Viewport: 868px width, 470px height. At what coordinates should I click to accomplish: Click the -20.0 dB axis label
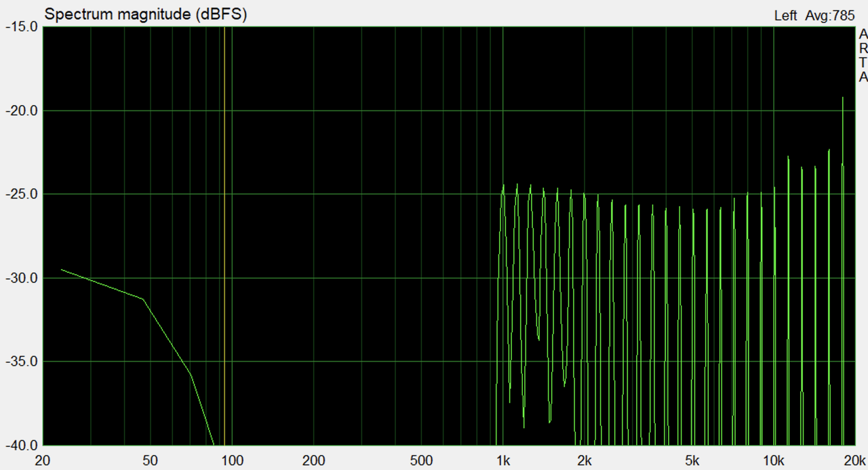22,111
